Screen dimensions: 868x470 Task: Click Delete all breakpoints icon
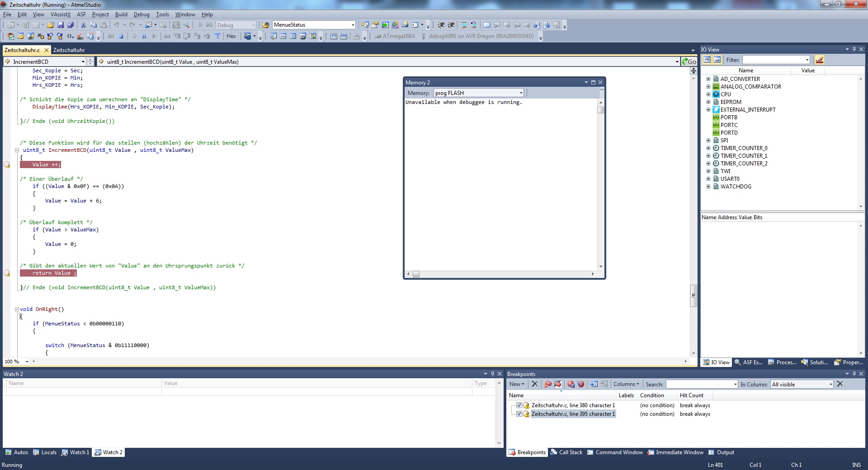click(548, 384)
